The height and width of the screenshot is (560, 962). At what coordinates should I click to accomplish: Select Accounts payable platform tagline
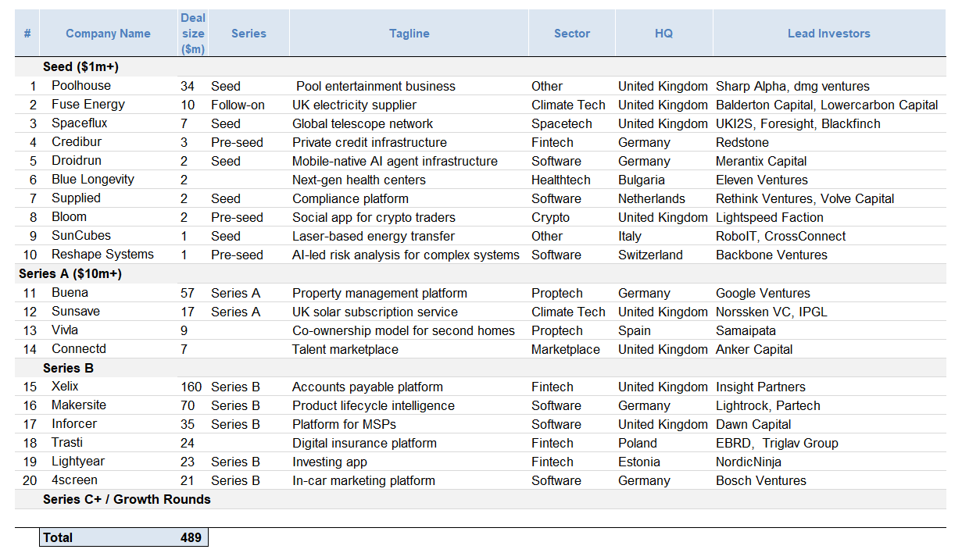tap(367, 387)
